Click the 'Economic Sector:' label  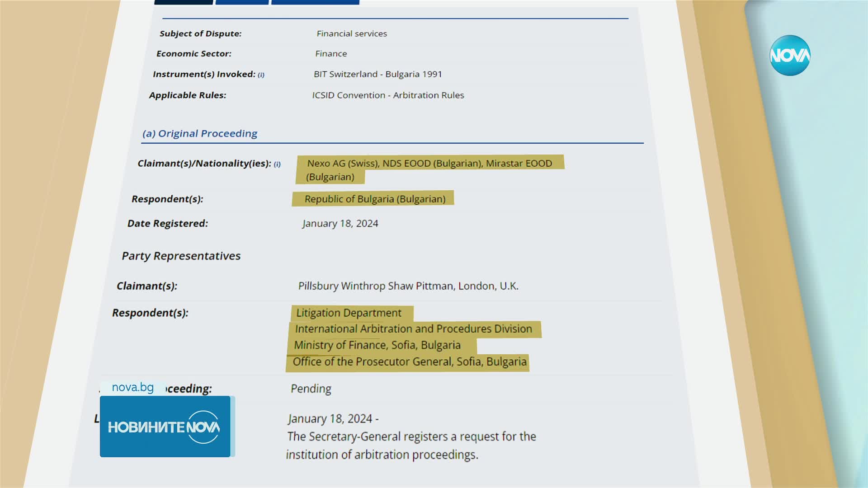tap(193, 53)
